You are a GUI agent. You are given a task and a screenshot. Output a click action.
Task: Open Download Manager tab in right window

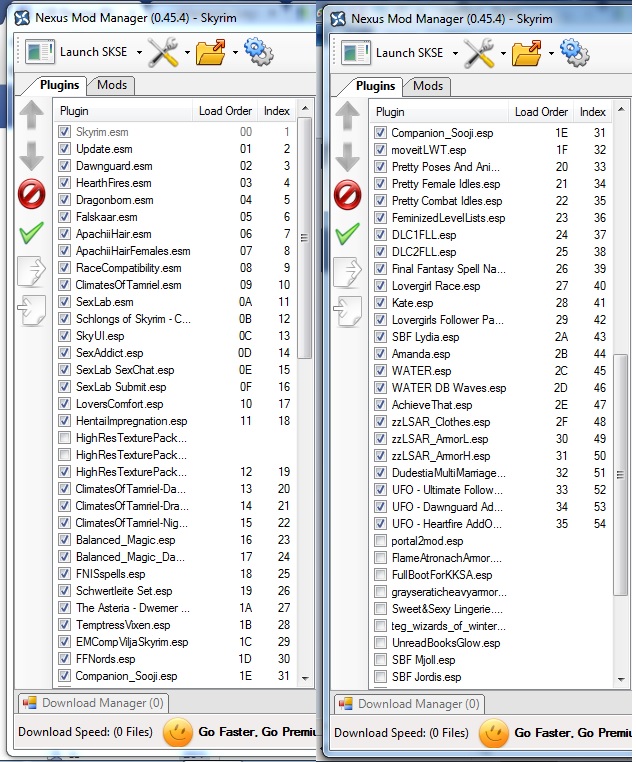[409, 704]
